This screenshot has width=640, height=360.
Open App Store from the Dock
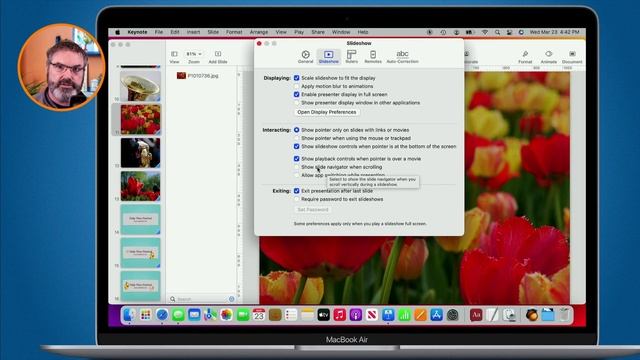[x=436, y=315]
